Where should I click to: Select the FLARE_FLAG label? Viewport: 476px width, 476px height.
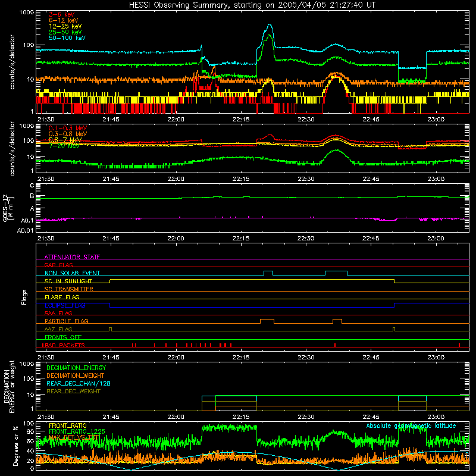[62, 297]
